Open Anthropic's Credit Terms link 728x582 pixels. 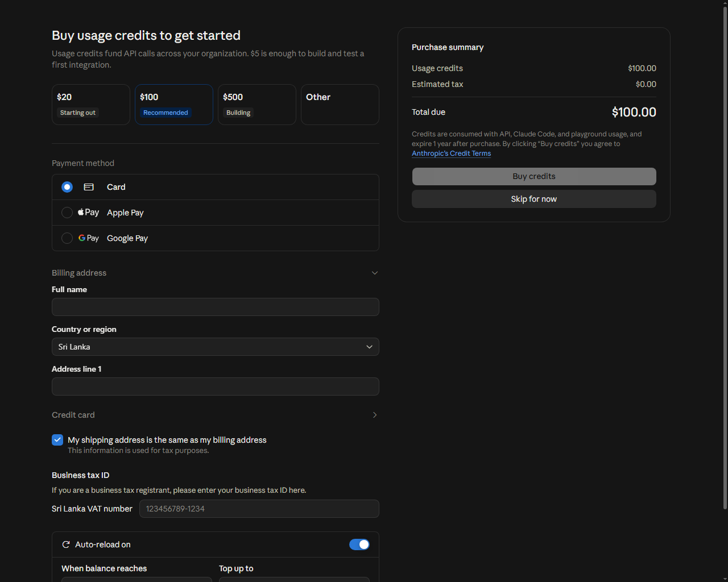tap(451, 153)
